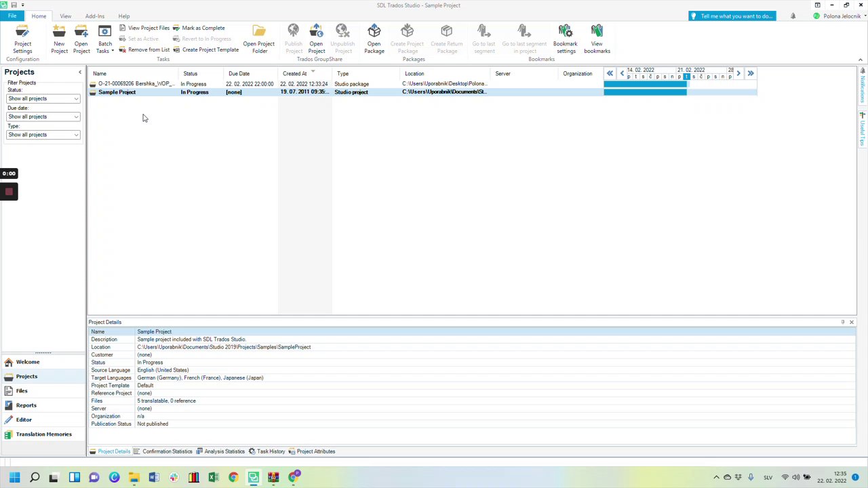Pin the Project Details panel

[x=843, y=322]
